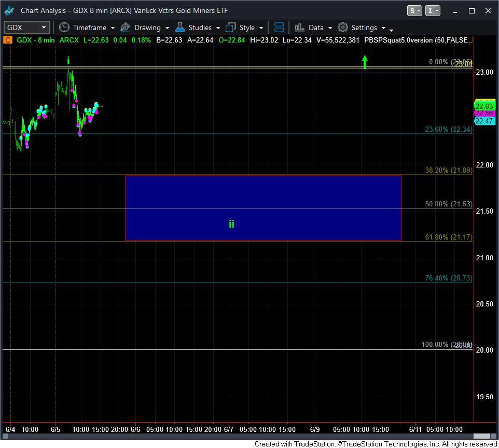
Task: Click the 76.40% (20.73) Fibonacci label
Action: (449, 278)
